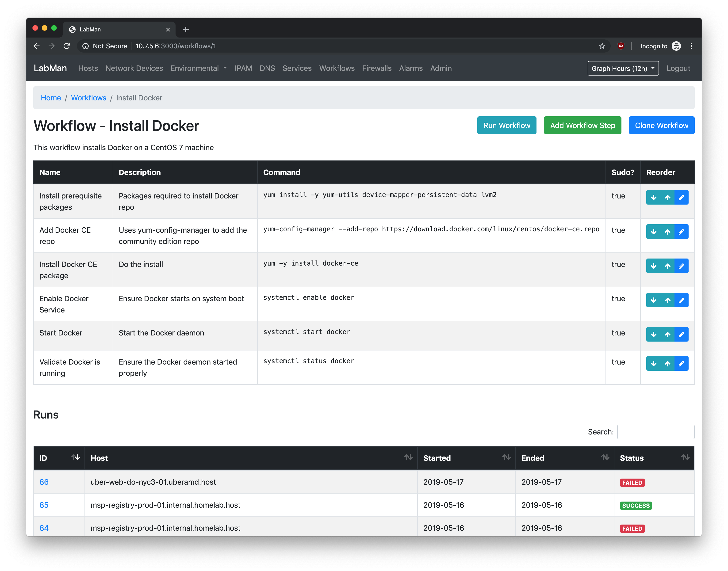728x571 pixels.
Task: Reload the page in browser
Action: click(x=67, y=46)
